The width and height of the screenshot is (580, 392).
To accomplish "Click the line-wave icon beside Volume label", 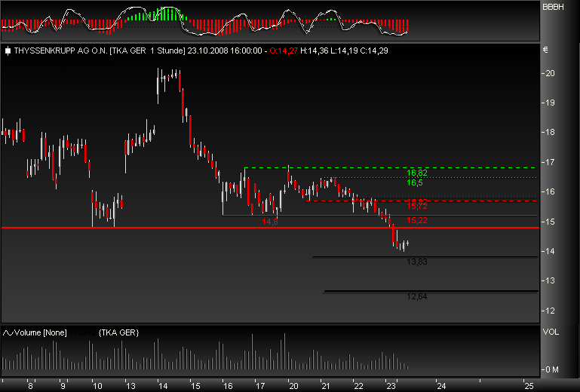I will coord(8,332).
